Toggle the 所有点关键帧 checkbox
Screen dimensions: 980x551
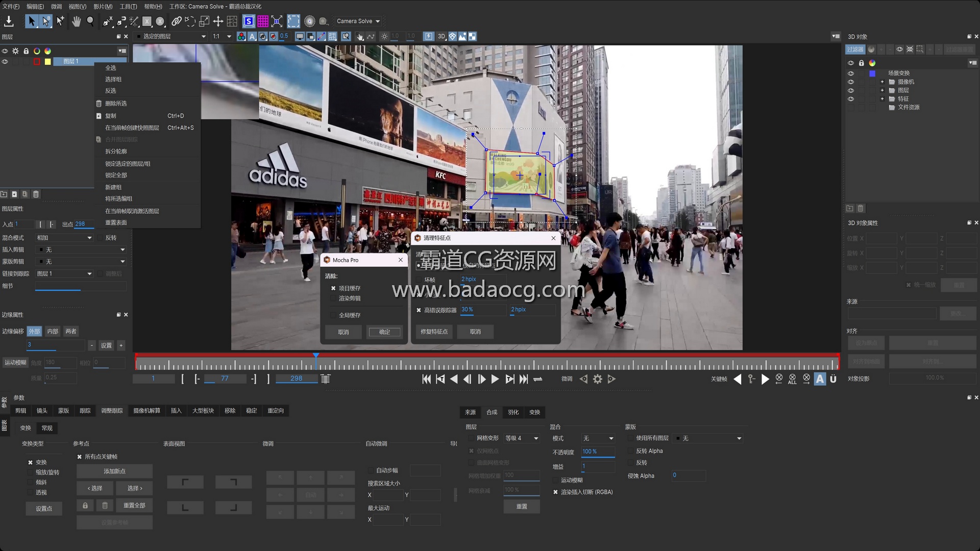coord(80,457)
